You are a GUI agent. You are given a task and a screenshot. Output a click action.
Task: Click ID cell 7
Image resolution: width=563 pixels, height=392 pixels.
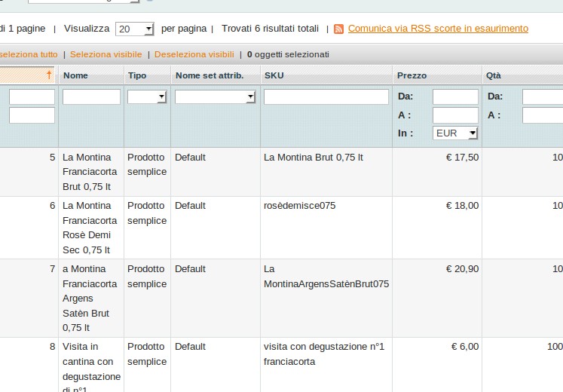click(x=53, y=269)
